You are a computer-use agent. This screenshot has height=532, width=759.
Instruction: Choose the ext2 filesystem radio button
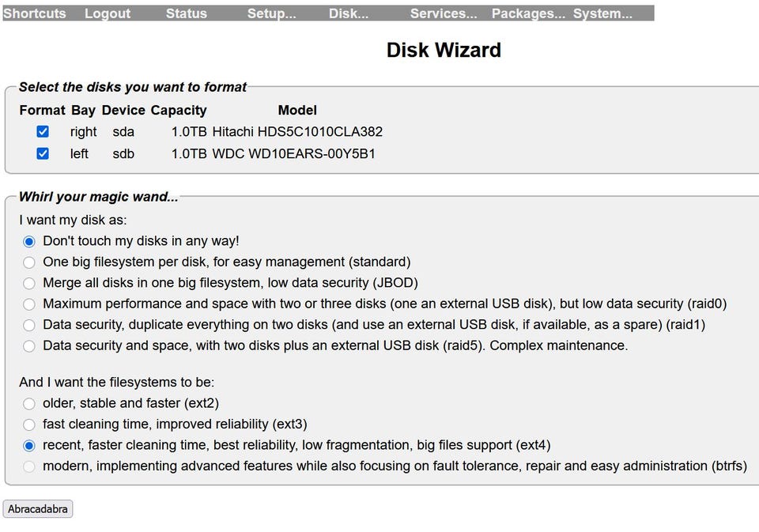point(29,404)
